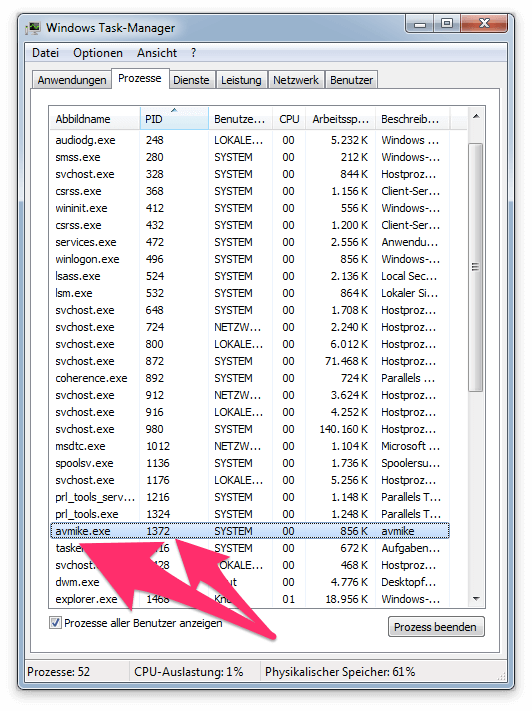Select svchost.exe with PID 1176
The height and width of the screenshot is (711, 532).
(x=249, y=480)
